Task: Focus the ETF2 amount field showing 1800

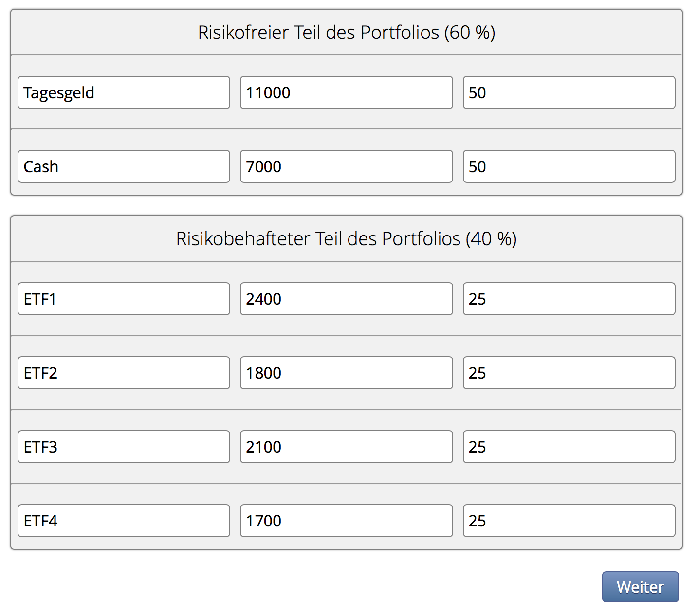Action: [346, 373]
